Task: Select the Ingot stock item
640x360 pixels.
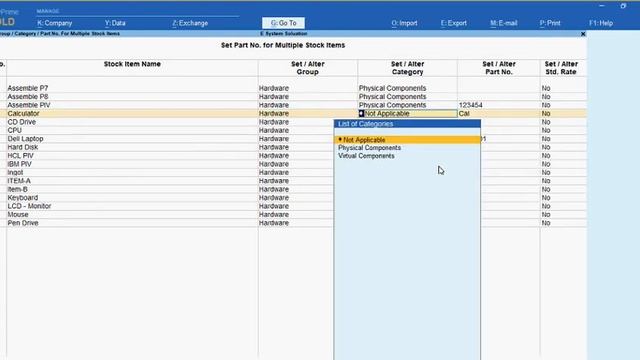Action: 15,172
